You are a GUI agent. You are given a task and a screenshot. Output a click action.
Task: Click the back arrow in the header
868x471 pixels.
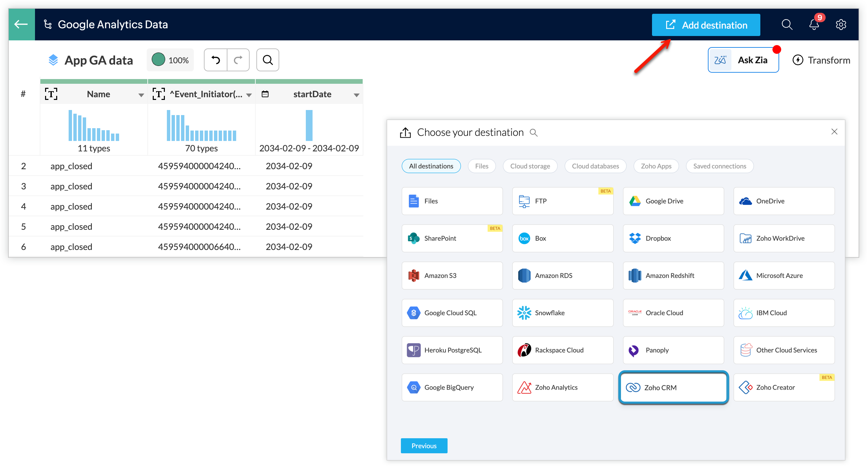21,24
